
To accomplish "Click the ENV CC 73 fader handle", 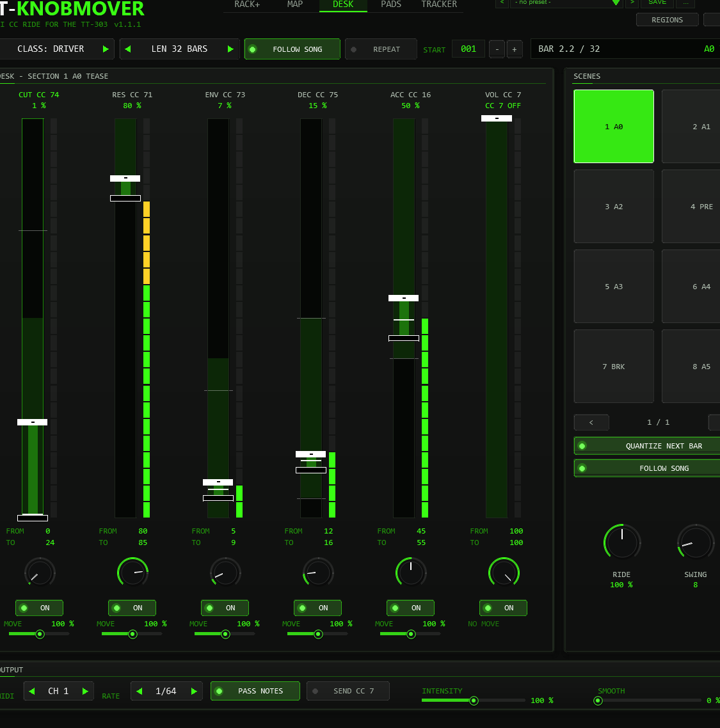I will 218,482.
